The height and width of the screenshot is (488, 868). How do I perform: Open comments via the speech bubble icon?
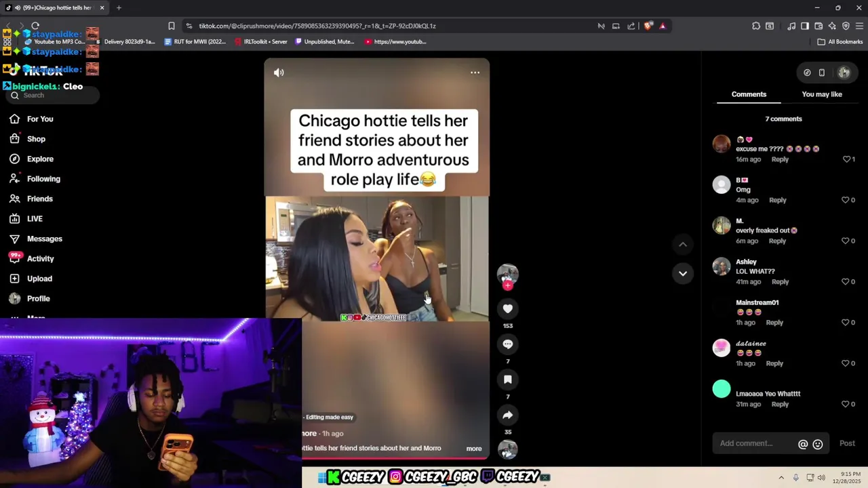click(x=508, y=344)
